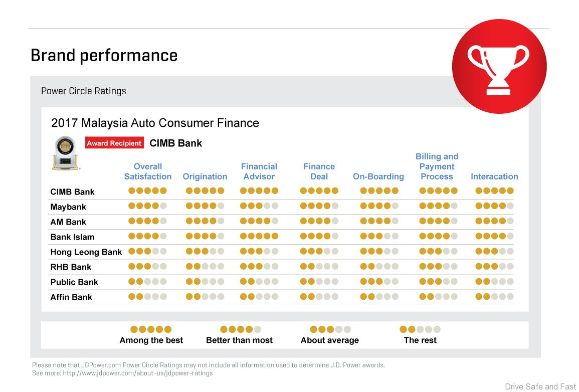Click CIMB Bank's Overall Satisfaction circle rating
The height and width of the screenshot is (392, 579).
tap(147, 190)
